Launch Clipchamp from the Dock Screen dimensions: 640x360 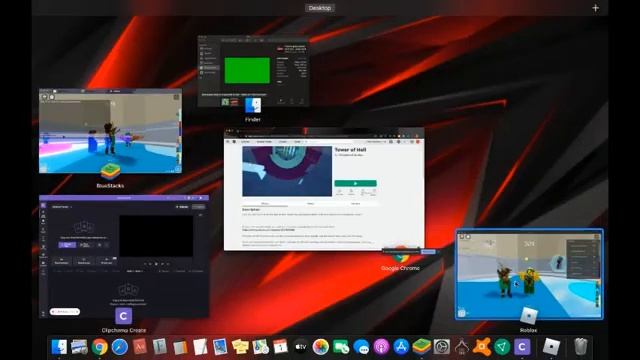point(522,347)
